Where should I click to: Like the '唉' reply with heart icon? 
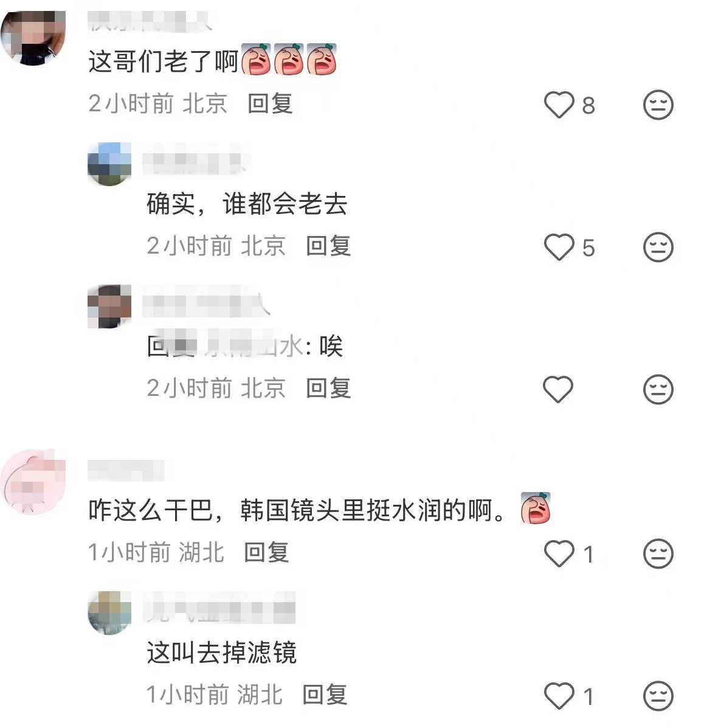pyautogui.click(x=558, y=389)
